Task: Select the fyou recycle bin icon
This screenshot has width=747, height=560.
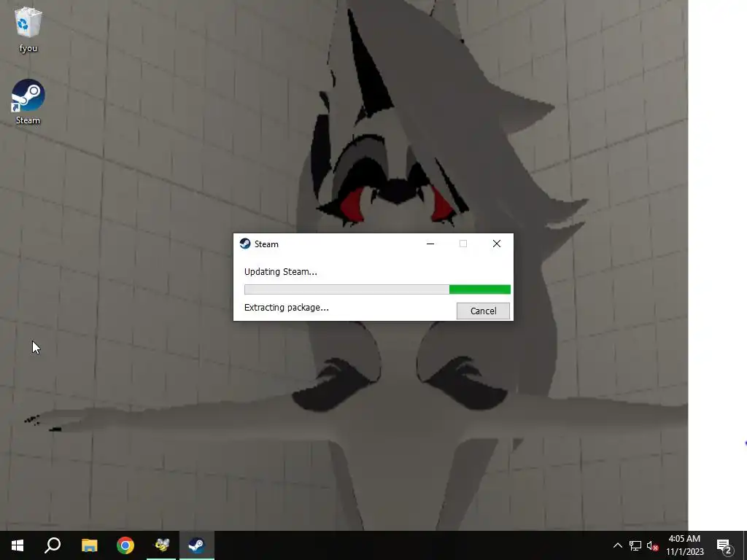Action: (28, 29)
